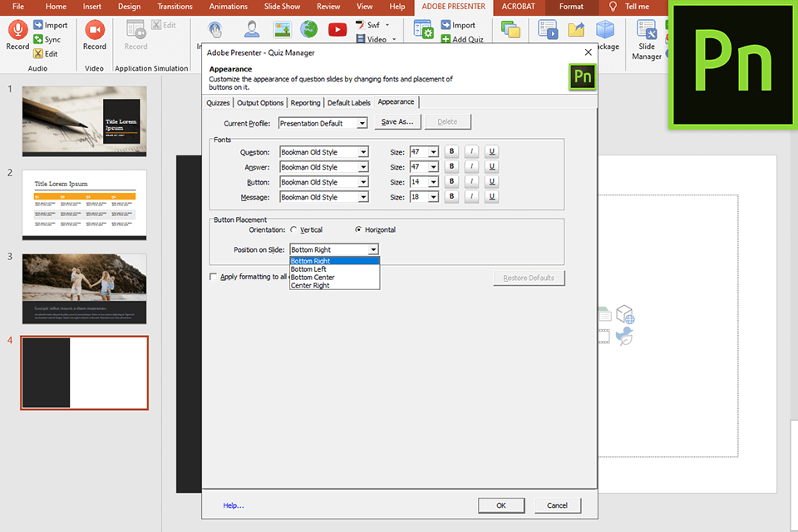The image size is (798, 532).
Task: Switch to the Output Options tab
Action: 260,103
